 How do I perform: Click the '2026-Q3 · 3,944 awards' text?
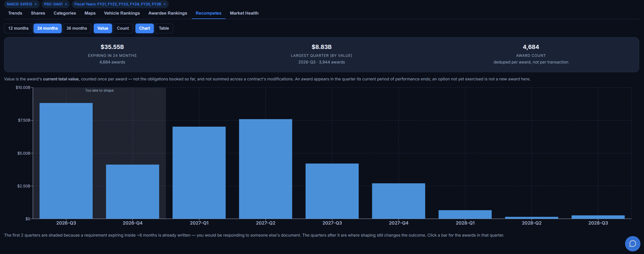(x=321, y=62)
